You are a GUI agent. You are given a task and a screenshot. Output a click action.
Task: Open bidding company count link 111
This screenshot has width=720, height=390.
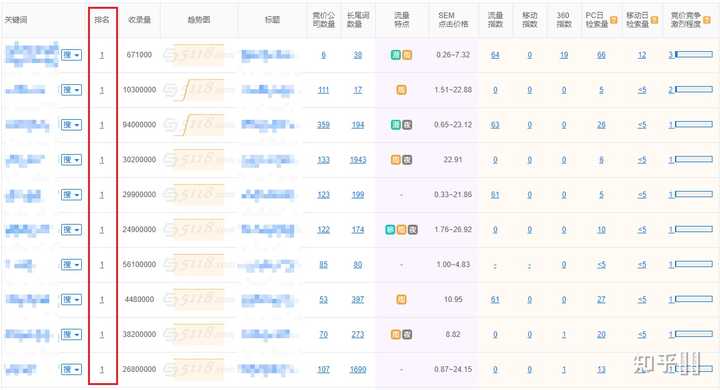(323, 90)
